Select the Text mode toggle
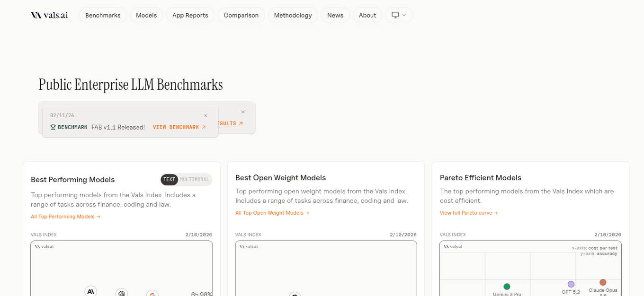The width and height of the screenshot is (644, 296). tap(170, 180)
